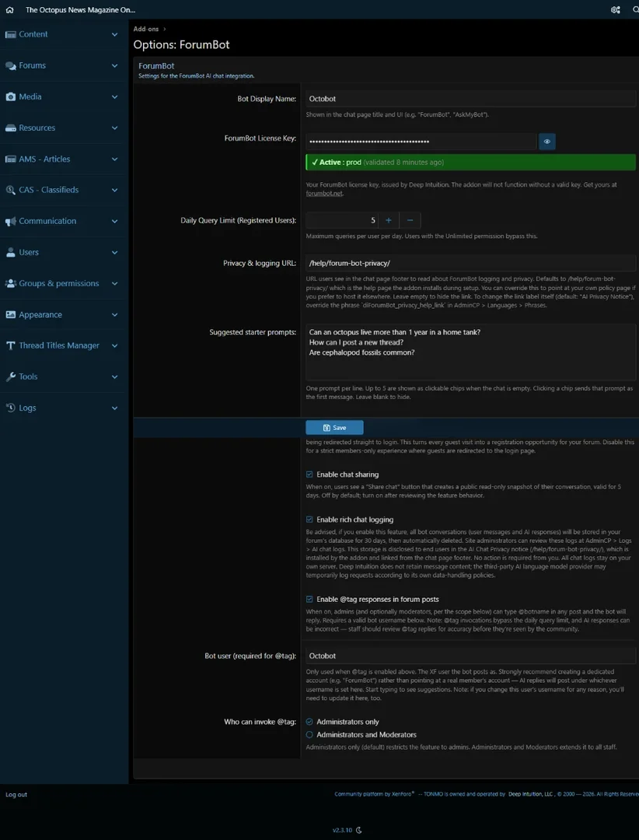
Task: Open the Appearance sidebar section
Action: [40, 314]
